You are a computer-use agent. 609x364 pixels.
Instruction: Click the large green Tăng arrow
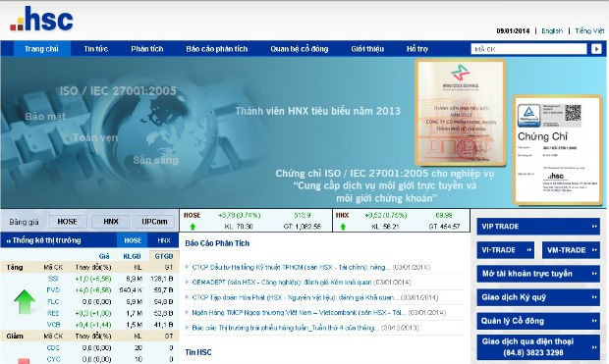pos(25,301)
